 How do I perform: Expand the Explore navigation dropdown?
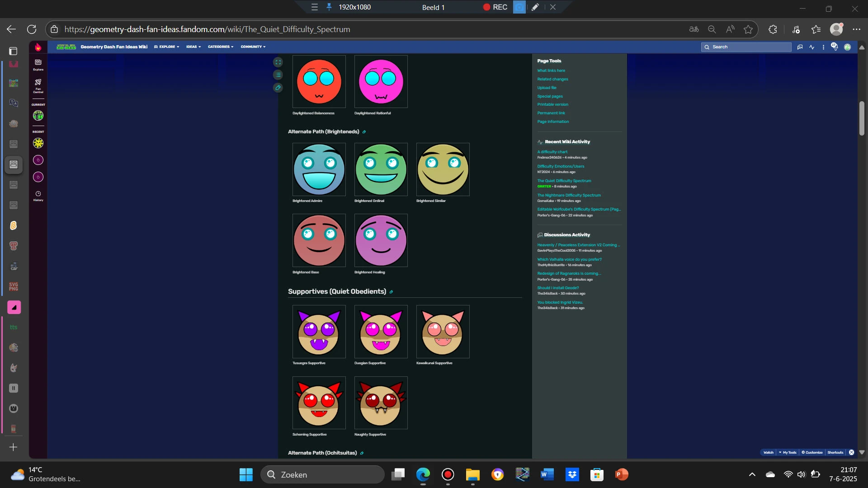point(167,47)
